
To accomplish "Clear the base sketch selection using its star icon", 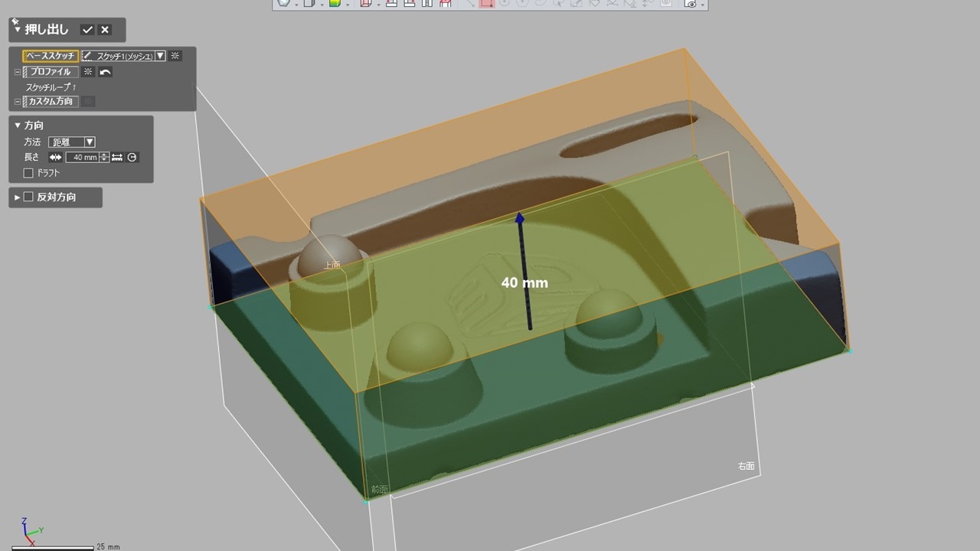I will coord(175,56).
